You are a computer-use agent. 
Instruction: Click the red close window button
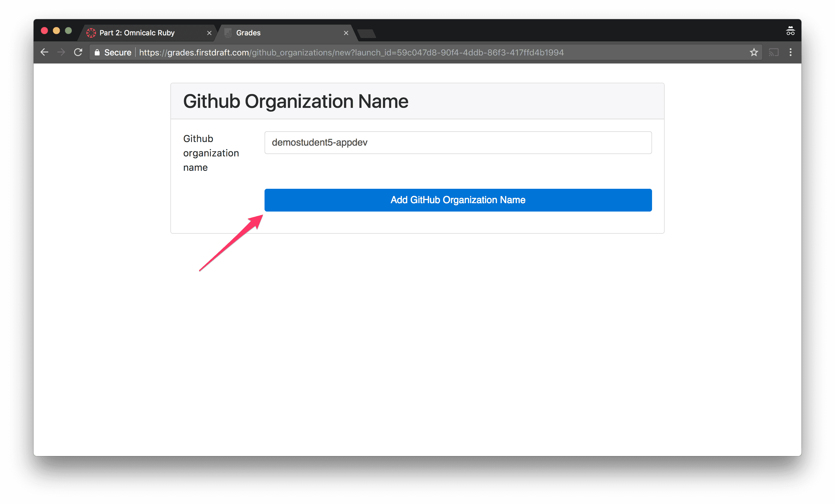(44, 31)
